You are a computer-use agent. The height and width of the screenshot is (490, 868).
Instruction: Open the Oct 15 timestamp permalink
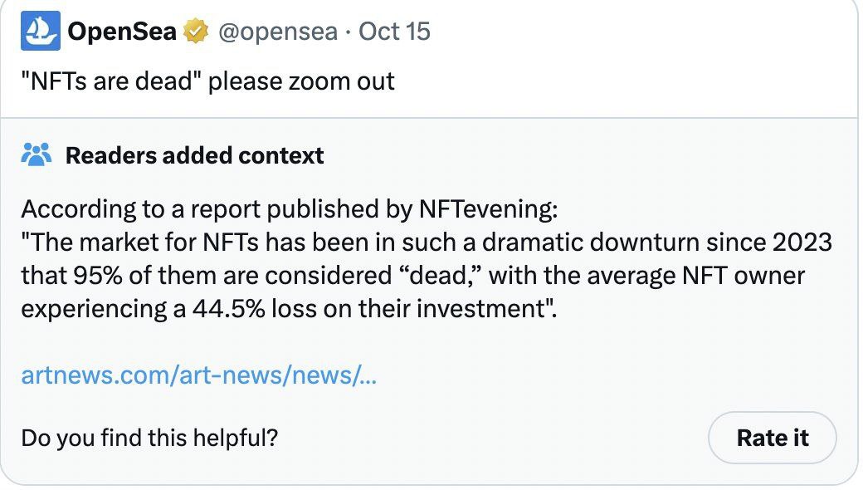point(394,31)
